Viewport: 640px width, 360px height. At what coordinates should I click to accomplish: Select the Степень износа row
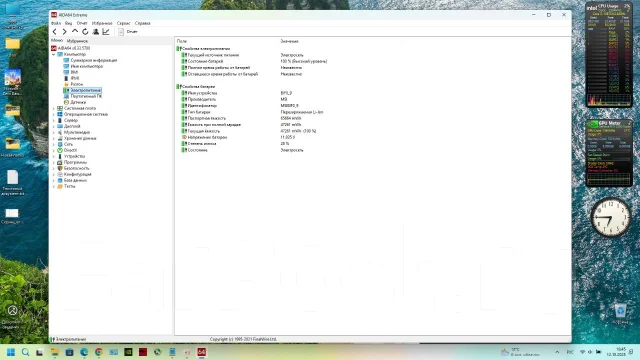pos(202,144)
